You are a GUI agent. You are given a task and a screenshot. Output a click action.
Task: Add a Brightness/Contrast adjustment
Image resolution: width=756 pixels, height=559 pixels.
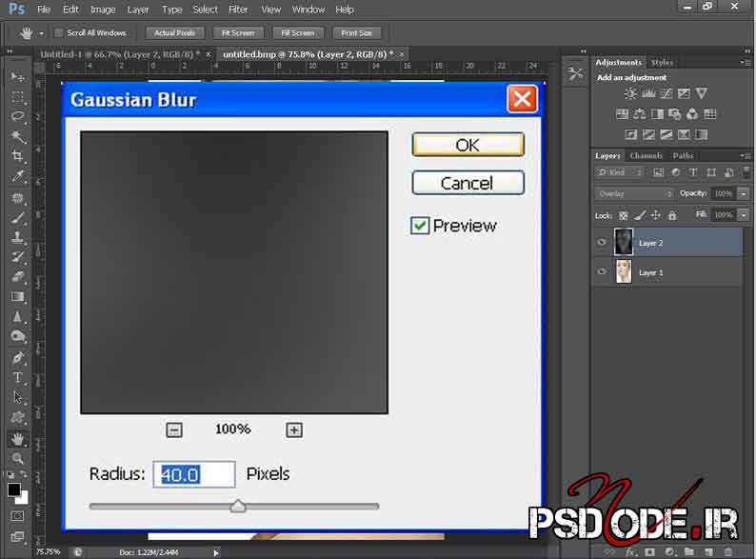pyautogui.click(x=630, y=93)
